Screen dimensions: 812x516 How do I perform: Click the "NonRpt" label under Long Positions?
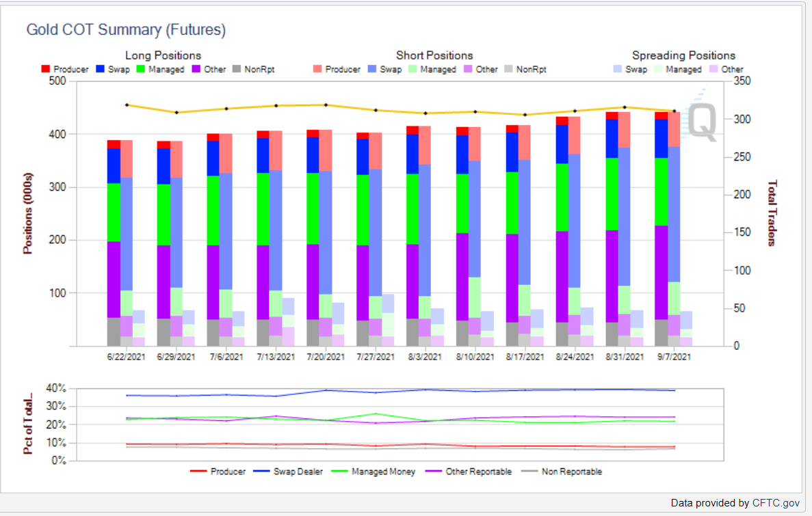point(259,69)
